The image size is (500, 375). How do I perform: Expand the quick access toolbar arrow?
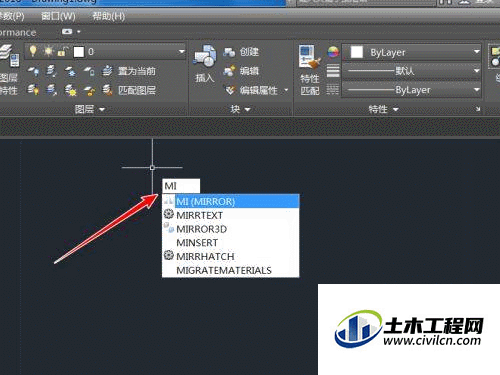(79, 32)
